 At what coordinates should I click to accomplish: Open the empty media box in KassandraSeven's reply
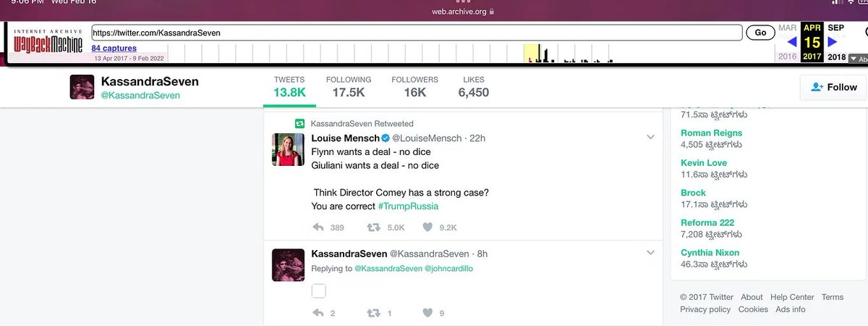(x=319, y=291)
